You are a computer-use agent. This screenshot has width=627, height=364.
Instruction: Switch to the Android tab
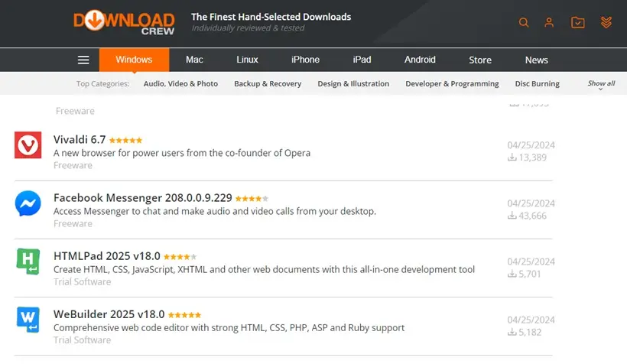(420, 60)
